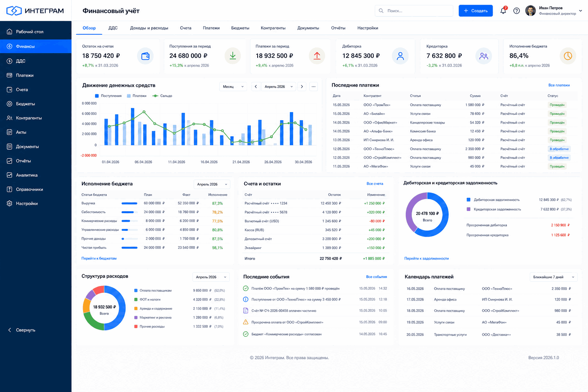The image size is (588, 392).
Task: Click the three-dots menu in cash flow chart
Action: tap(314, 87)
